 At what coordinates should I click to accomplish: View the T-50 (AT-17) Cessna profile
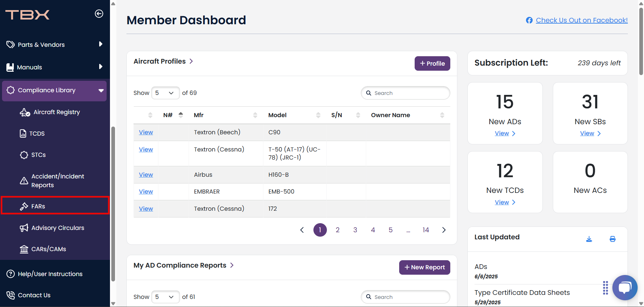146,149
